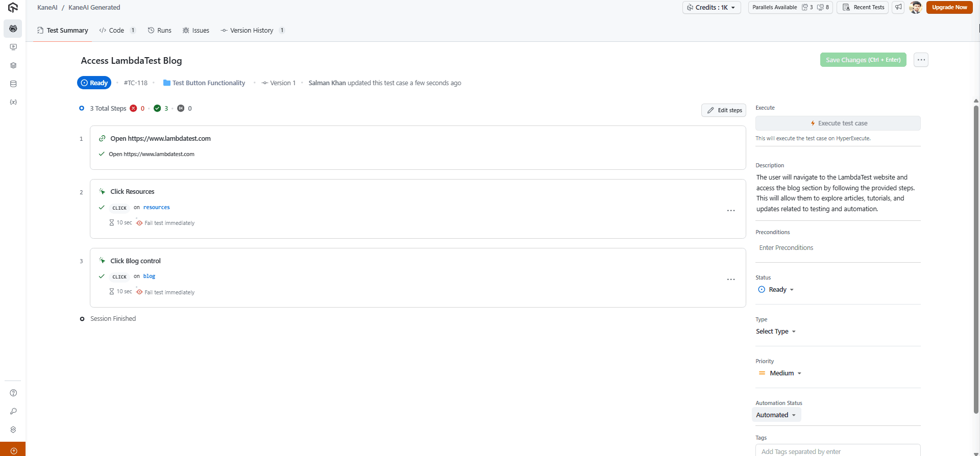Click the LambdaTest logo in sidebar
Image resolution: width=980 pixels, height=456 pixels.
tap(13, 8)
